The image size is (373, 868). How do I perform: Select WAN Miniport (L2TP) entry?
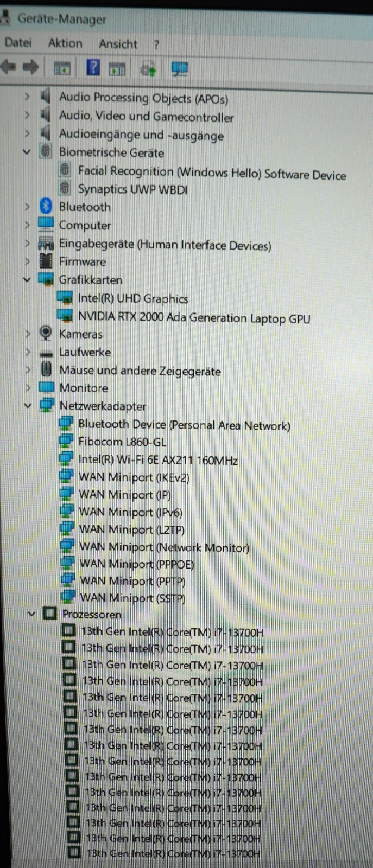coord(132,529)
